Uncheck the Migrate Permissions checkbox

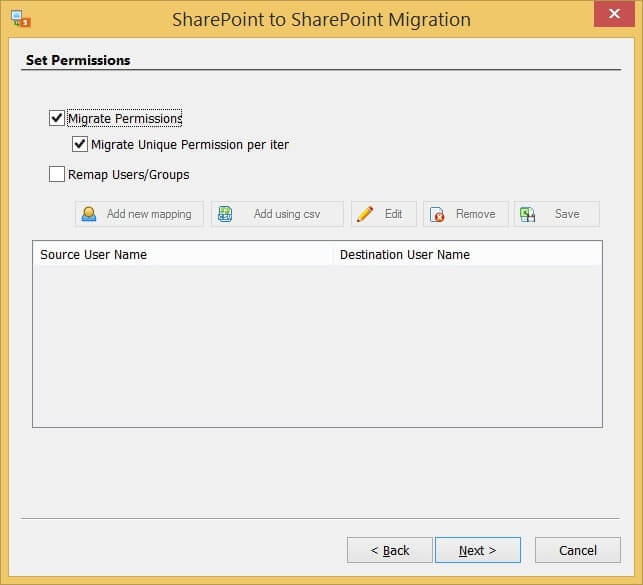click(57, 118)
